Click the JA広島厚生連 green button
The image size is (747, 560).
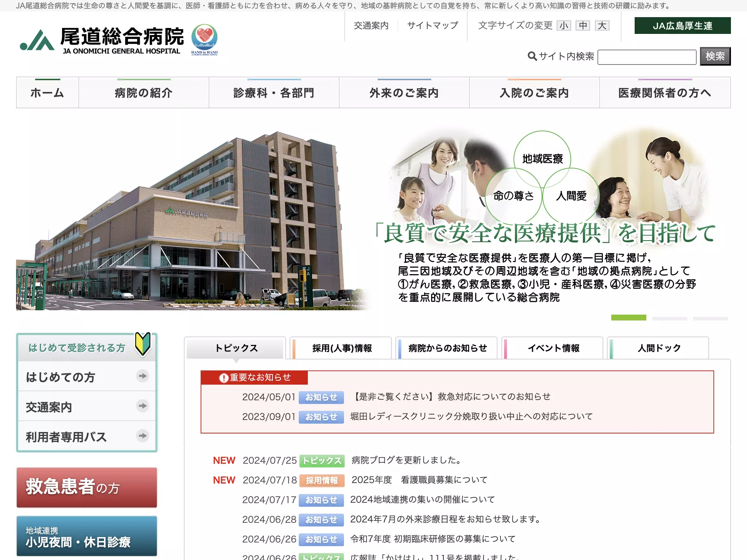[682, 26]
